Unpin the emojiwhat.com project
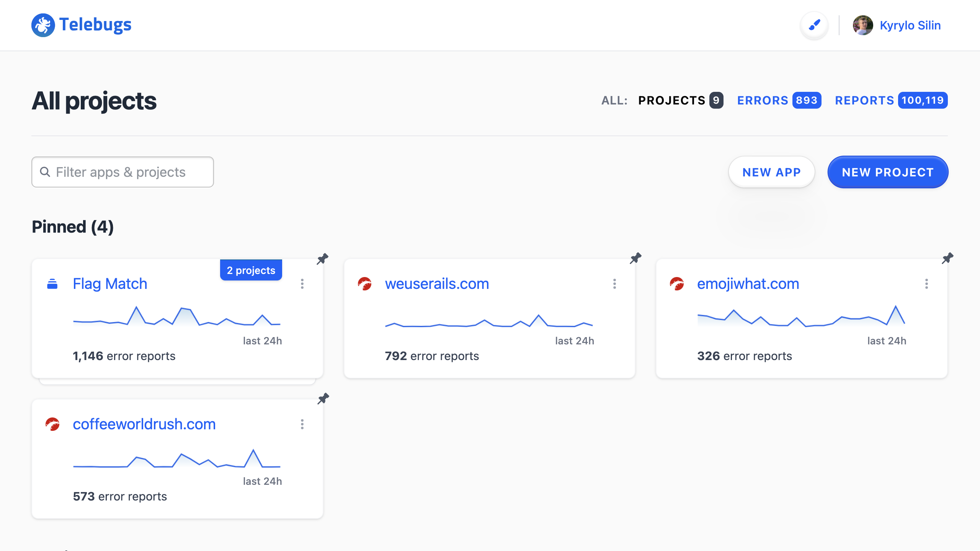This screenshot has height=551, width=980. pyautogui.click(x=947, y=258)
